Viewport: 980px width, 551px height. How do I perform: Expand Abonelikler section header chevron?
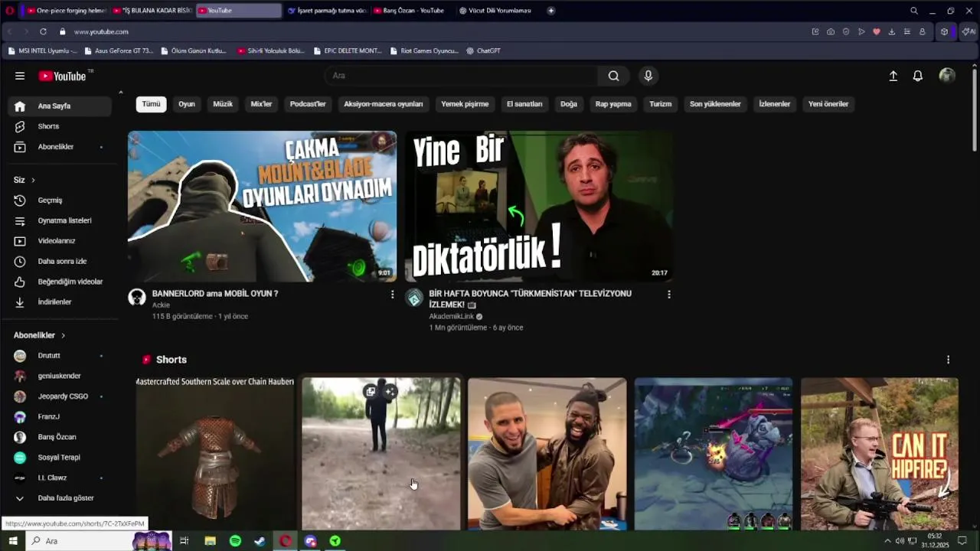[x=63, y=335]
